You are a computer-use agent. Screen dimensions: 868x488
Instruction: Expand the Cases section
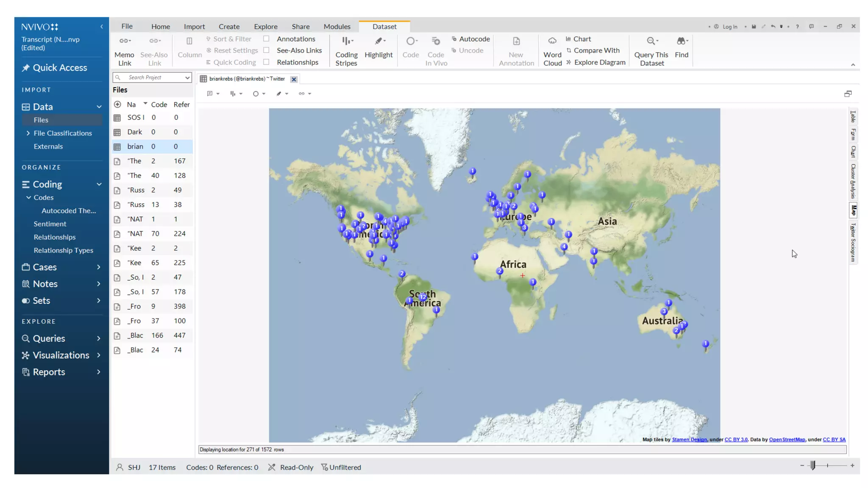[98, 267]
